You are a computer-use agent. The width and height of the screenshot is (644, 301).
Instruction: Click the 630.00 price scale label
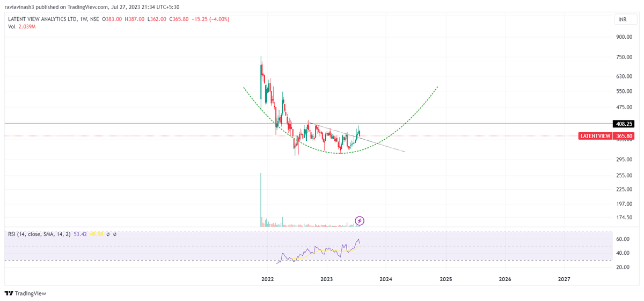(625, 76)
